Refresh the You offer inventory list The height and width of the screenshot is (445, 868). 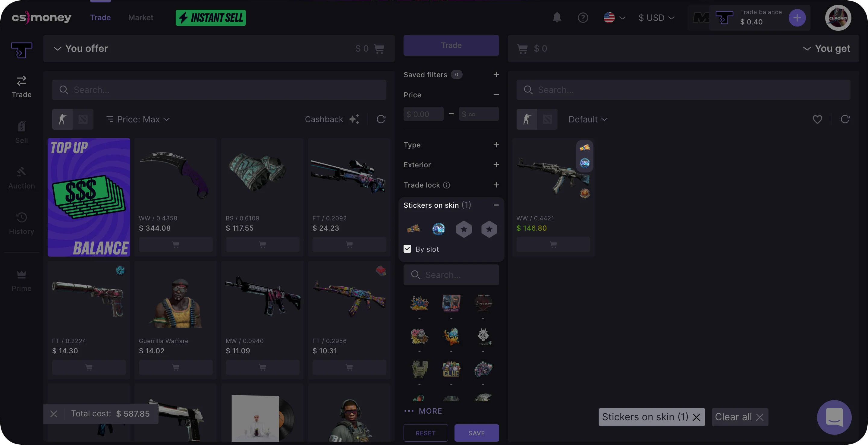381,119
